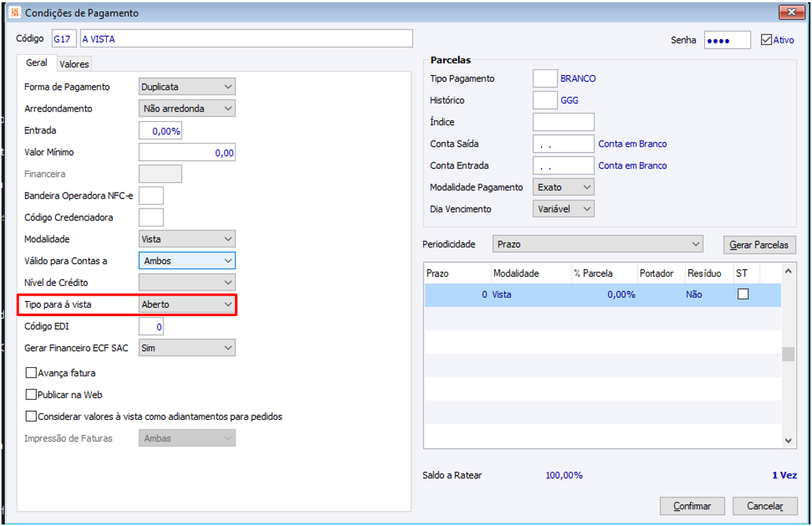Expand Válido para Contas a dropdown
812x526 pixels.
187,260
